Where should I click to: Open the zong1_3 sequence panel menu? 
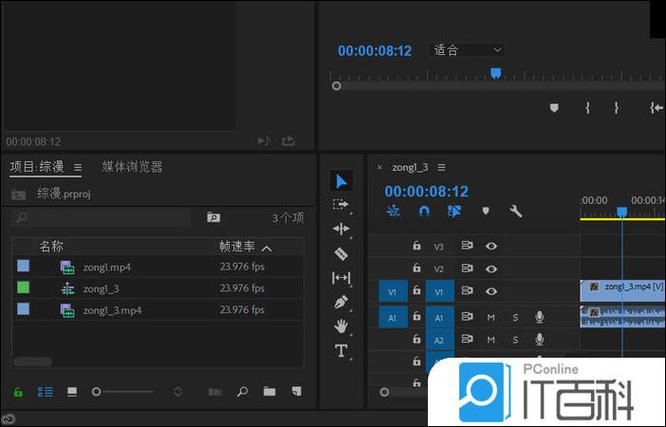point(441,167)
